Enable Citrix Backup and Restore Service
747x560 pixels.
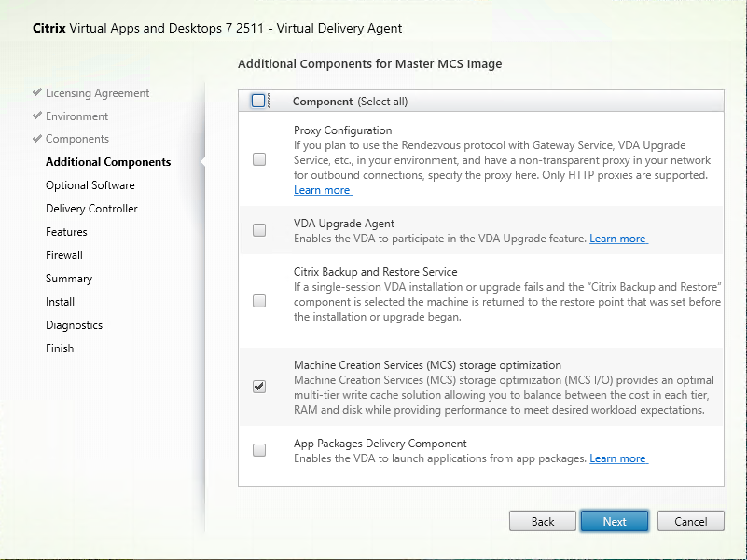point(259,301)
